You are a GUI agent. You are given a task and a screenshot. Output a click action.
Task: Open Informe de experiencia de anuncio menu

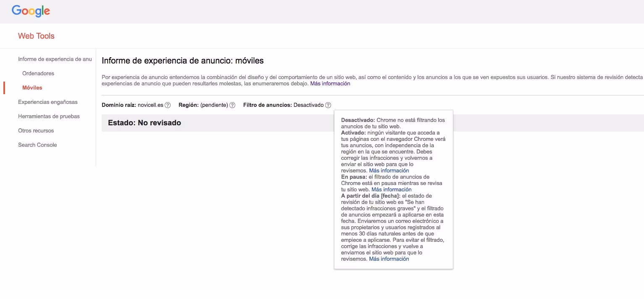55,59
